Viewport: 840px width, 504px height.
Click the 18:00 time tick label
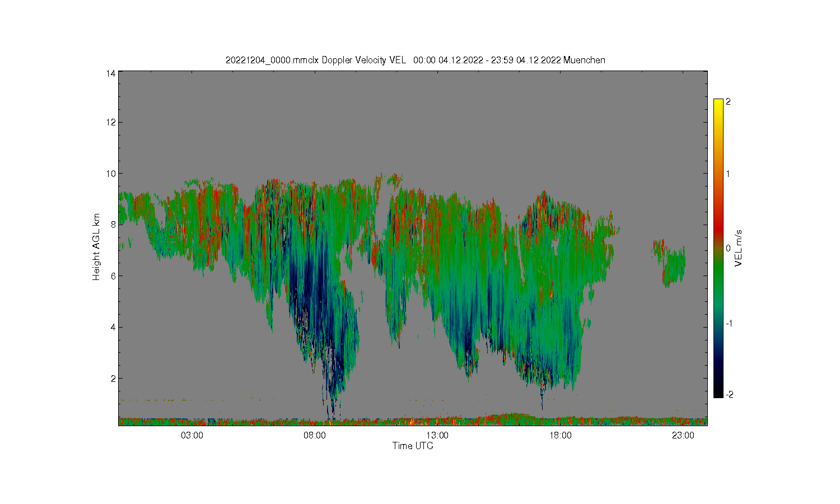pyautogui.click(x=561, y=436)
